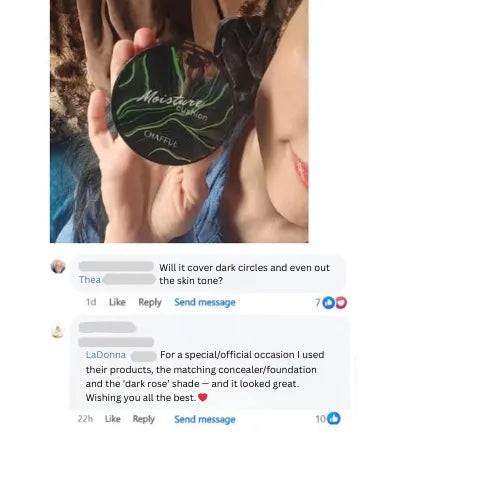
Task: Reply to the special occasion comment
Action: point(144,419)
